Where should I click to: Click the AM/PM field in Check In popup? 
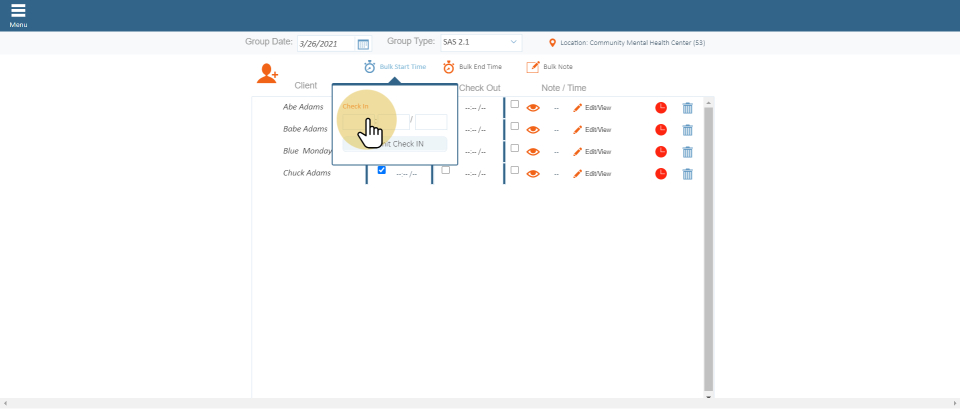[431, 122]
